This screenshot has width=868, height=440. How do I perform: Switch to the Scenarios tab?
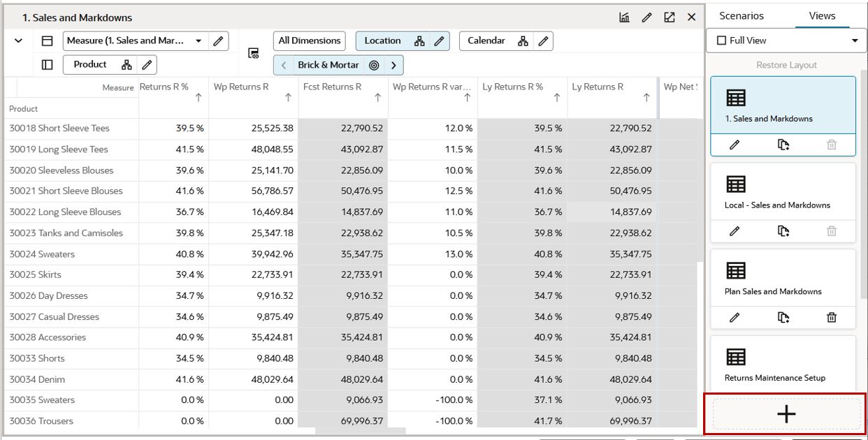pyautogui.click(x=742, y=16)
